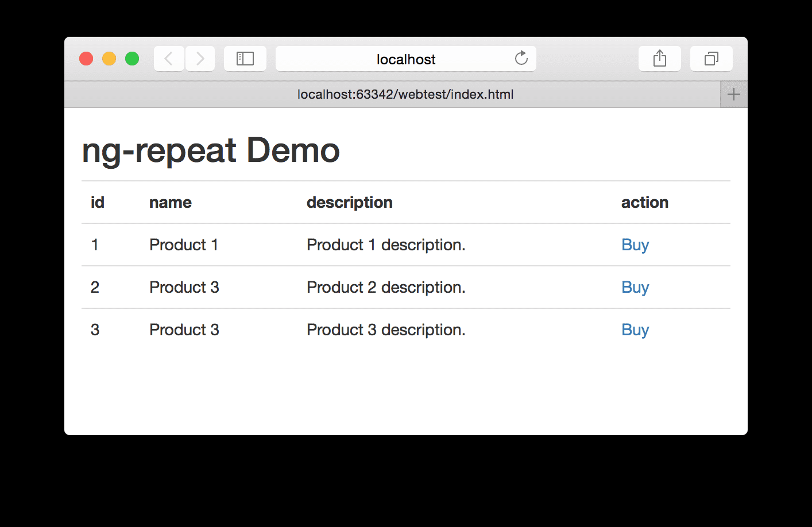
Task: Click the ng-repeat Demo heading
Action: coord(211,150)
